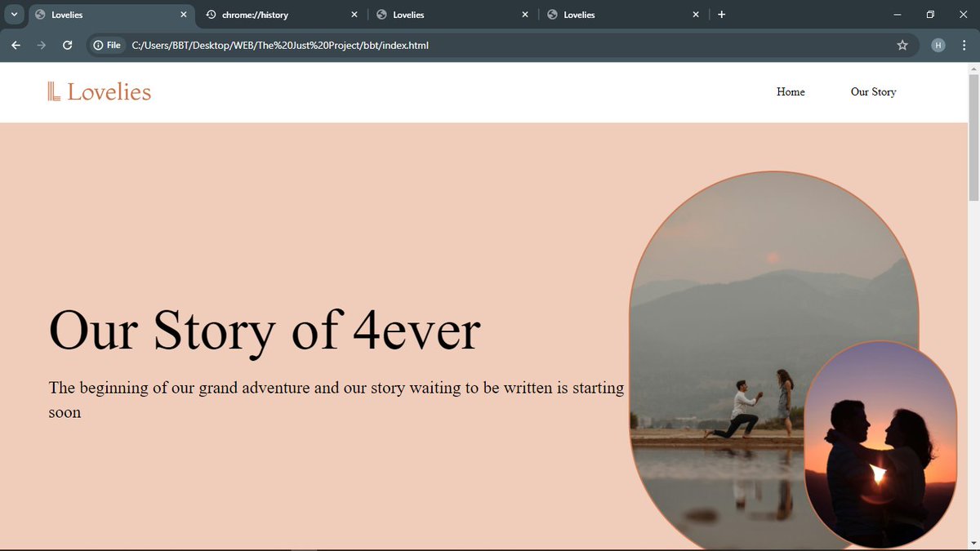Open the Our Story navigation link
Image resolution: width=980 pixels, height=551 pixels.
click(x=873, y=91)
